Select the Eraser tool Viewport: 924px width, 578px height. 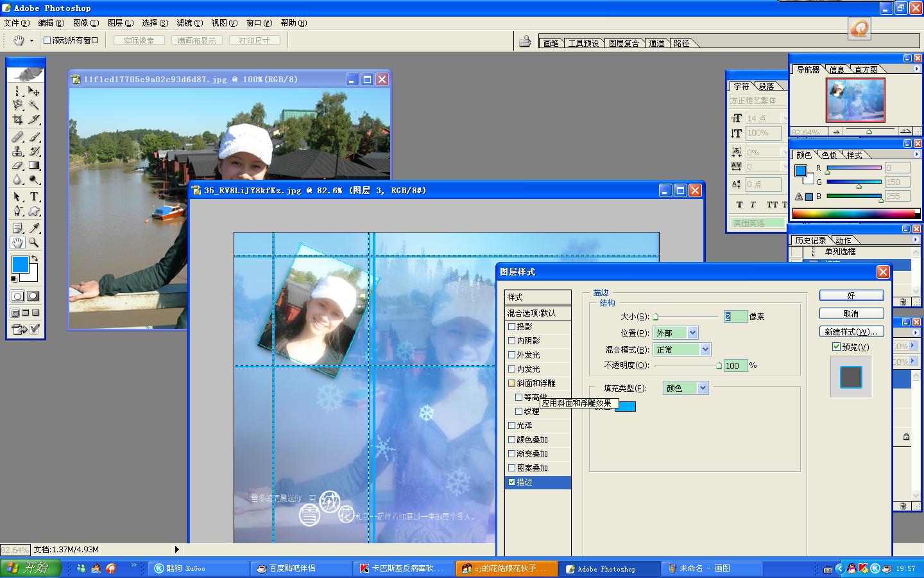coord(17,165)
